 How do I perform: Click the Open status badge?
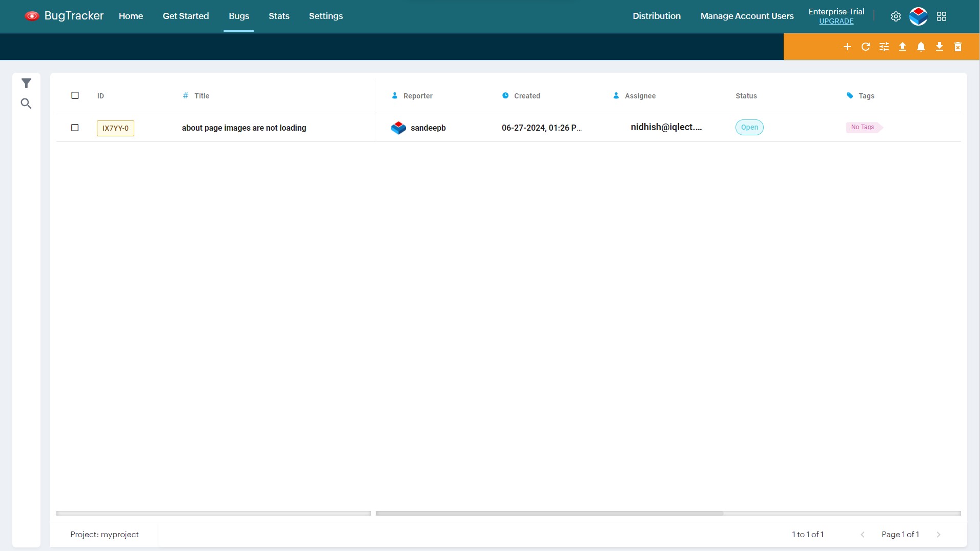tap(749, 127)
